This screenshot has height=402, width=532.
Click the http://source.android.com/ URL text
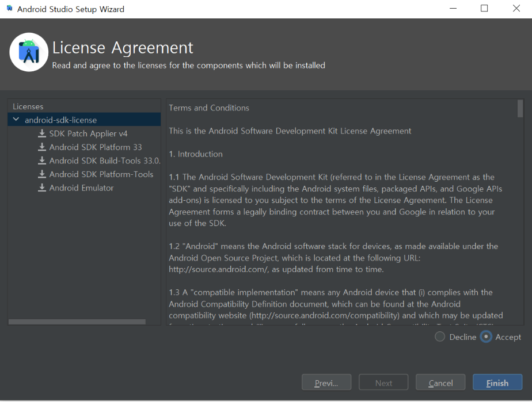tap(219, 269)
